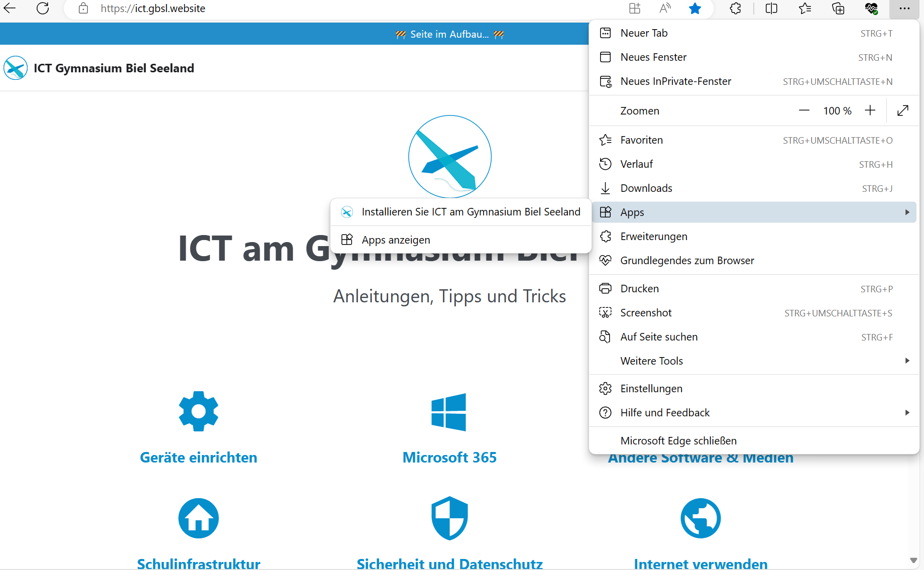The width and height of the screenshot is (924, 570).
Task: Expand the Hilfe und Feedback submenu
Action: pyautogui.click(x=907, y=413)
